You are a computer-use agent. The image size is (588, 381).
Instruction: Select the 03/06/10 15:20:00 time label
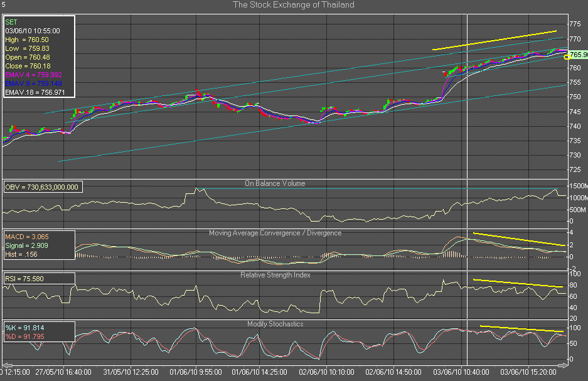[x=528, y=372]
